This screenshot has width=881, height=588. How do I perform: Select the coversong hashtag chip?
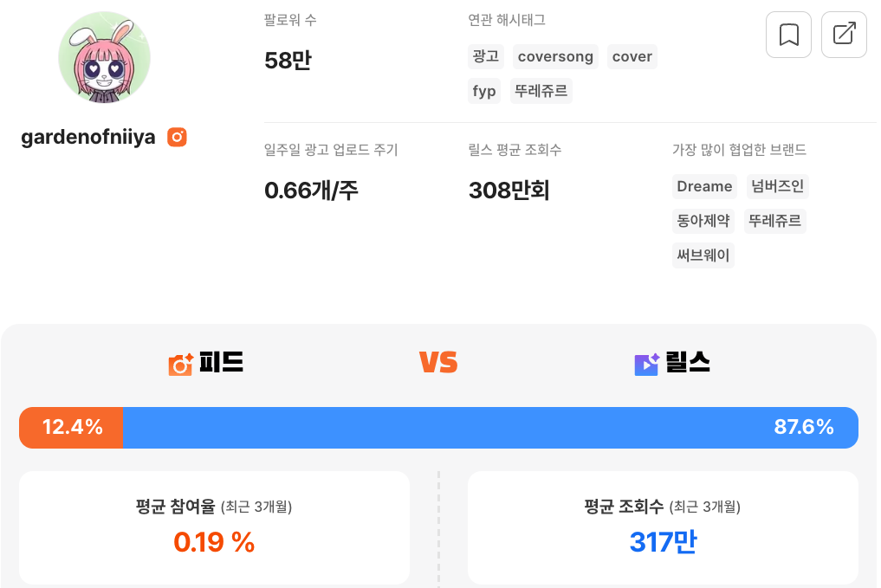coord(555,57)
